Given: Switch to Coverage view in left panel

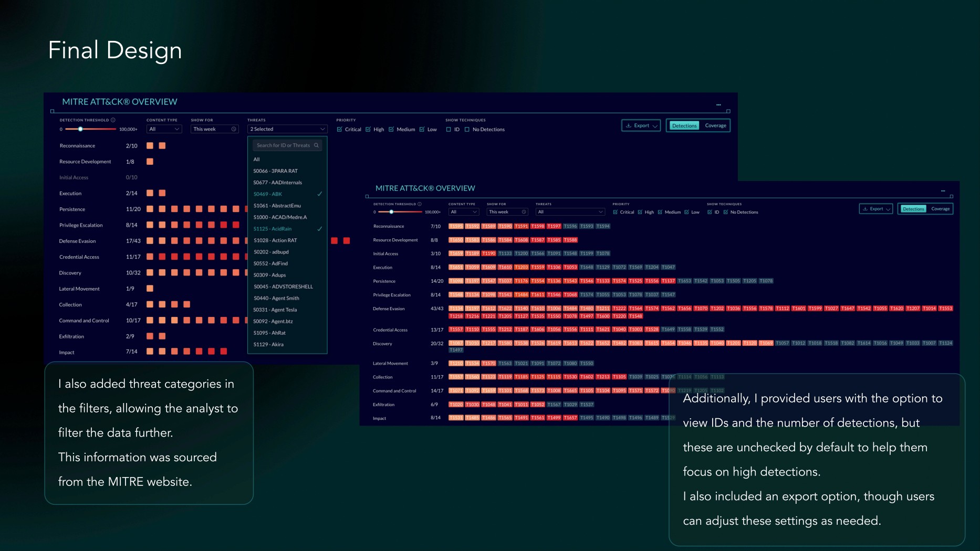Looking at the screenshot, I should click(715, 126).
